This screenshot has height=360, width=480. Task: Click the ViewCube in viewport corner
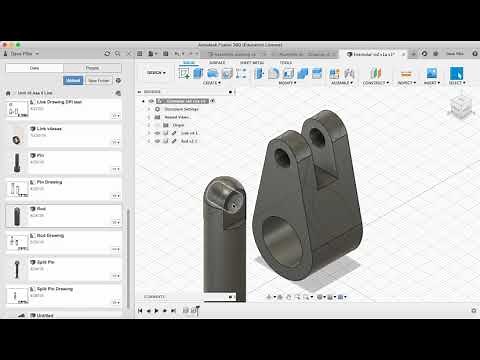point(462,107)
